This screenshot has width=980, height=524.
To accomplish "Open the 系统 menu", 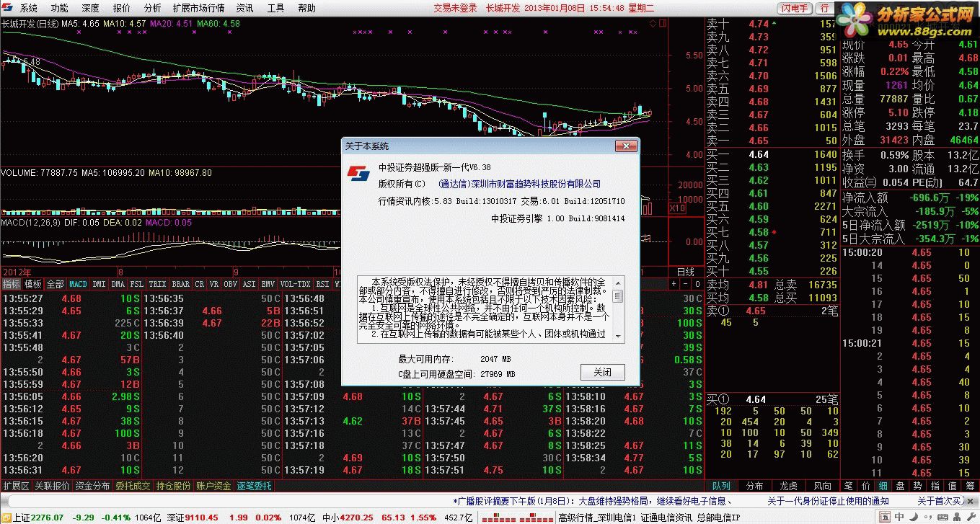I will tap(28, 8).
